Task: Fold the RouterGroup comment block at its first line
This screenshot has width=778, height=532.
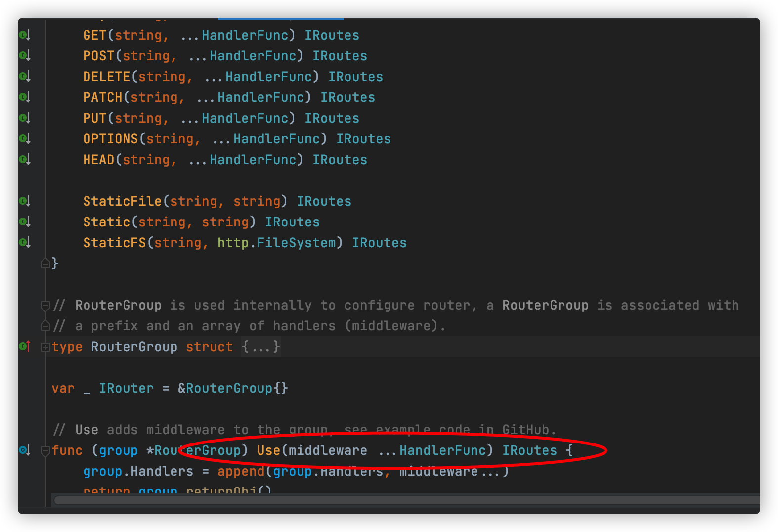Action: 45,306
